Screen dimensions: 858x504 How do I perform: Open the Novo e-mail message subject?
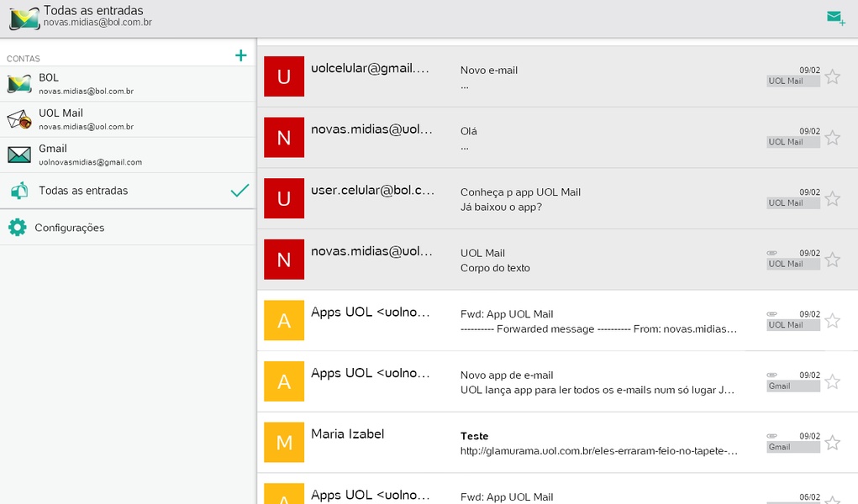488,70
